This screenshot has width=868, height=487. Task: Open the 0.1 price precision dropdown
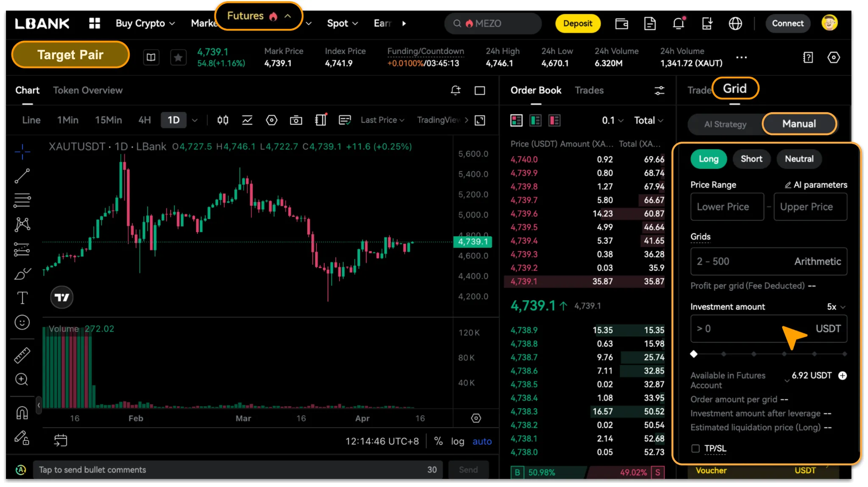pyautogui.click(x=612, y=120)
